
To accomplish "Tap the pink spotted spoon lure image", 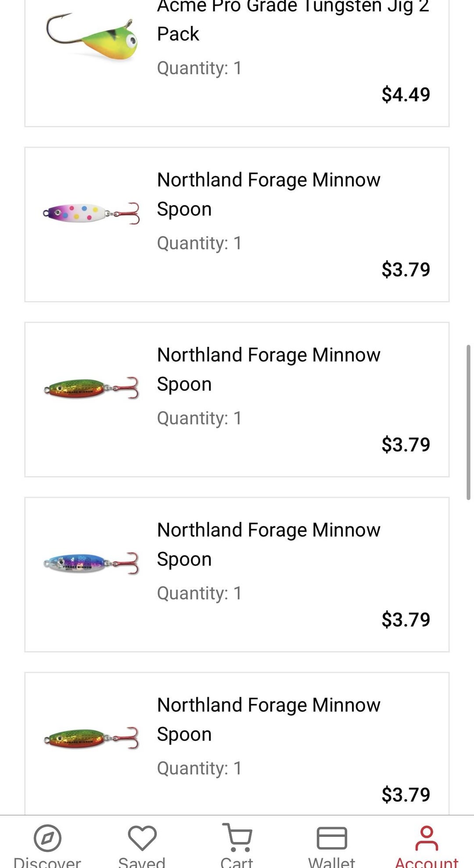I will tap(91, 213).
